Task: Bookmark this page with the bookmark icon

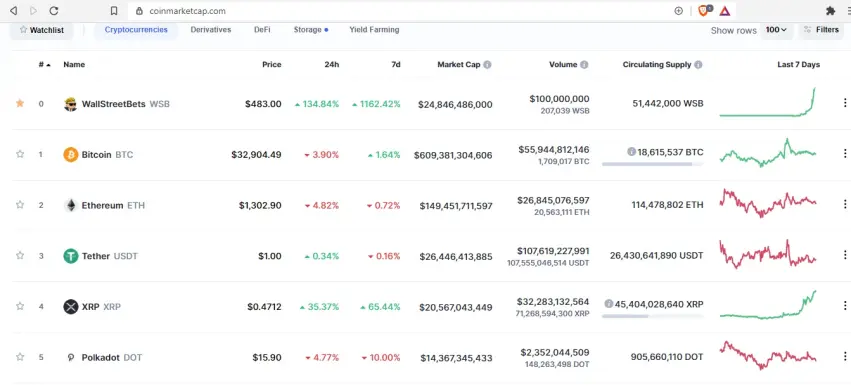Action: (113, 11)
